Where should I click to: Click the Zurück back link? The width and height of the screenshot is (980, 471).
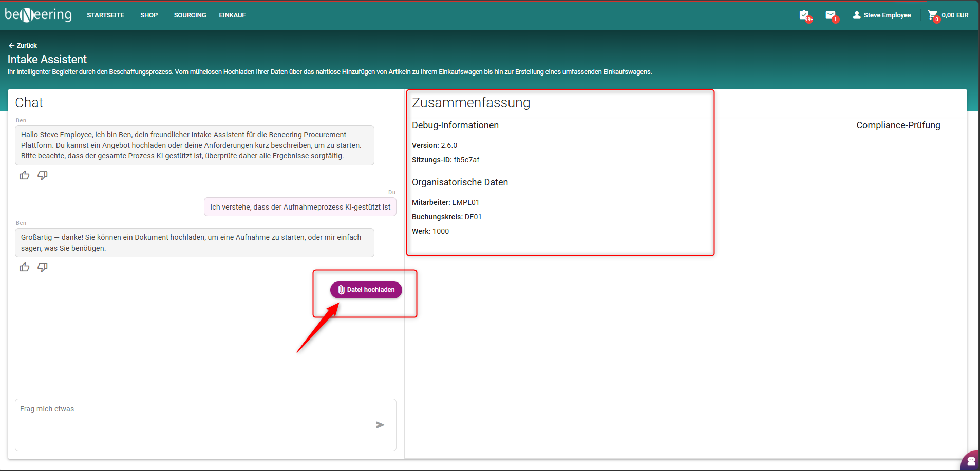pos(23,45)
